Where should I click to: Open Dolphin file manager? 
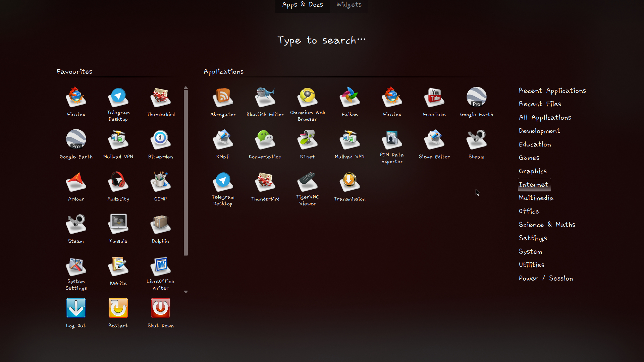[x=161, y=229]
